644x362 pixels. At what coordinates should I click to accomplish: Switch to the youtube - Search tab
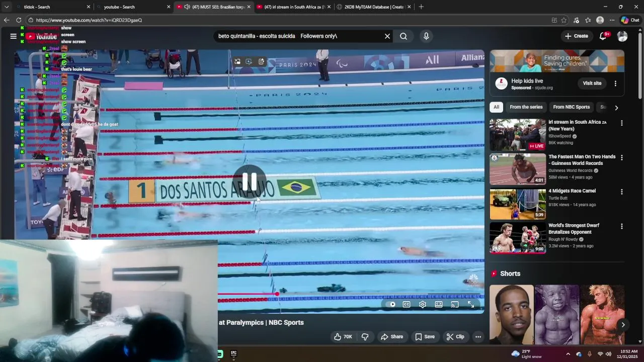[132, 7]
